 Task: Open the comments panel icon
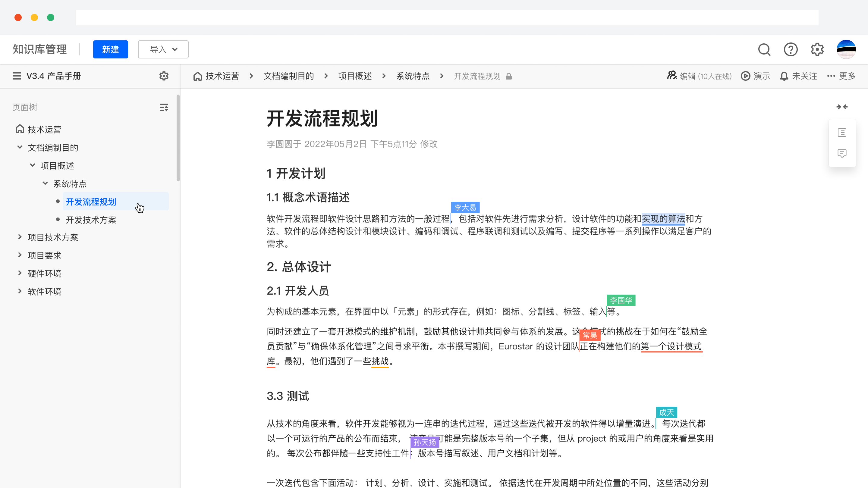point(842,154)
